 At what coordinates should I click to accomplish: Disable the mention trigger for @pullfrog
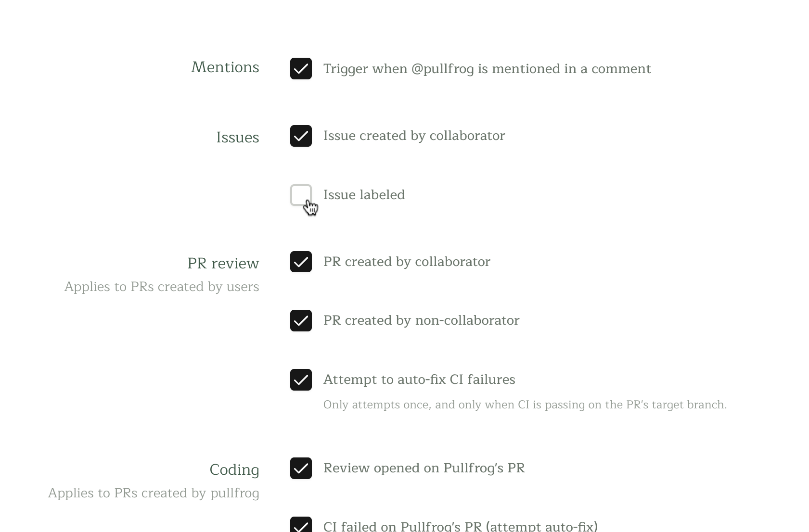click(x=301, y=68)
